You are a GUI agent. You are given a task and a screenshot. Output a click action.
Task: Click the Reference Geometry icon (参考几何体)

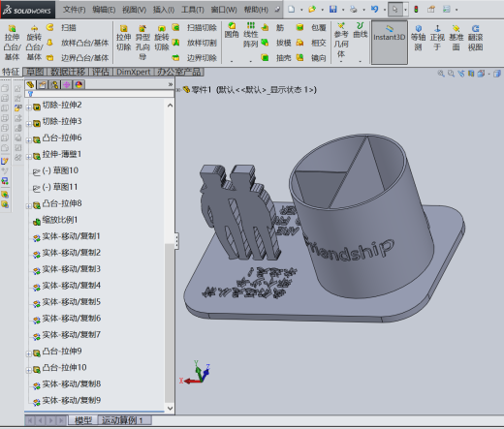click(341, 40)
